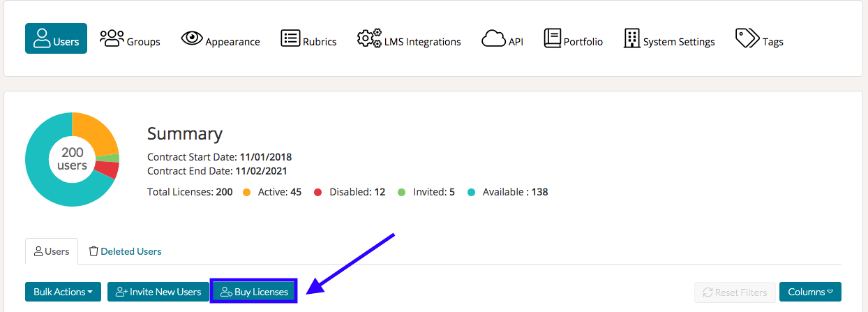Open the Groups section icon
The image size is (868, 312).
(x=112, y=38)
